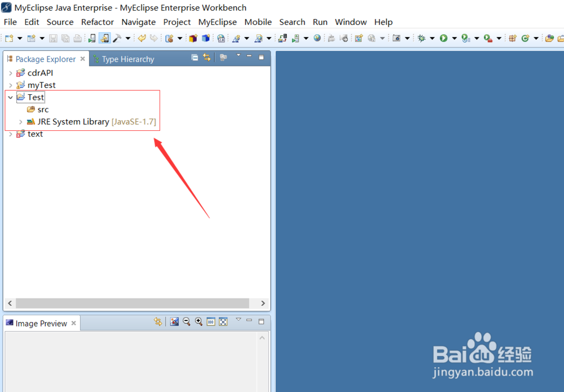Click the Save toolbar icon
Screen dimensions: 564x392
(x=53, y=38)
